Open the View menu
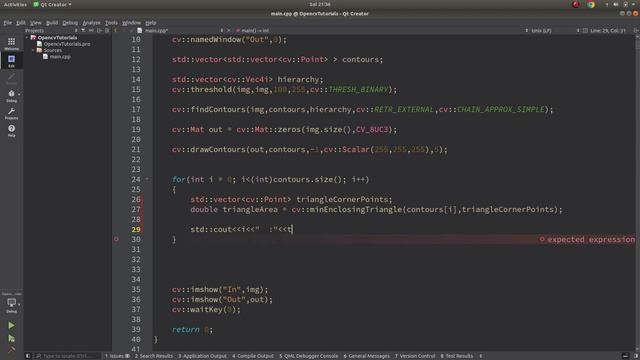The width and height of the screenshot is (640, 360). 36,23
